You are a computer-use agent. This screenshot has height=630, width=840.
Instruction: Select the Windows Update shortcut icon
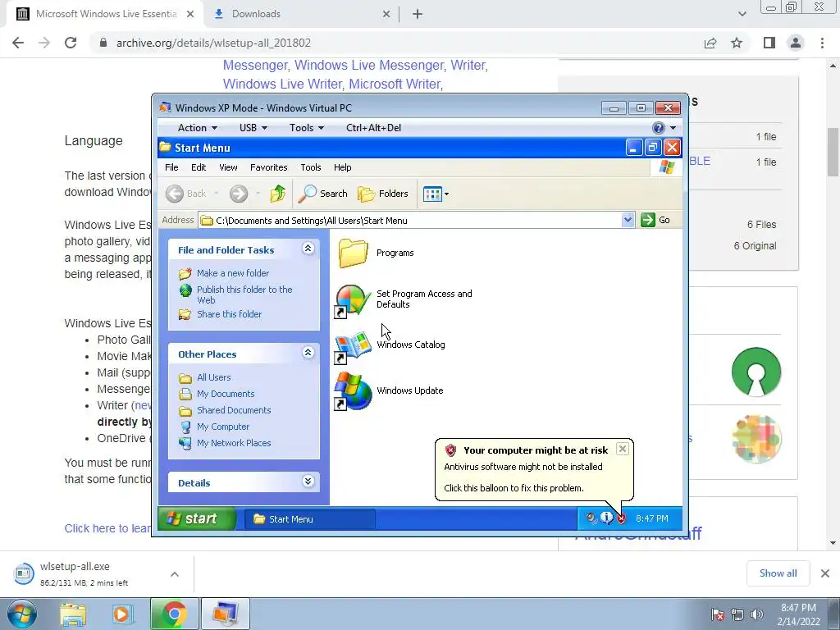pyautogui.click(x=353, y=392)
